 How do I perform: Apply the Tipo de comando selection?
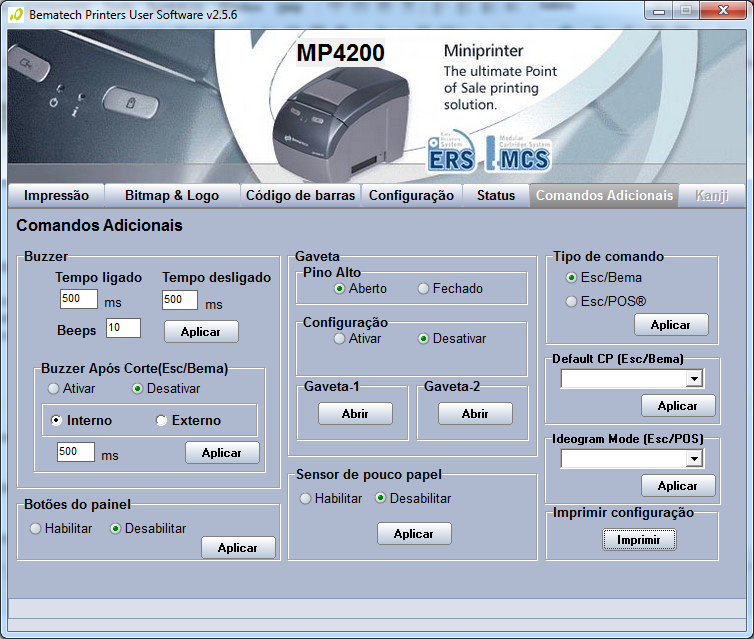pos(671,325)
